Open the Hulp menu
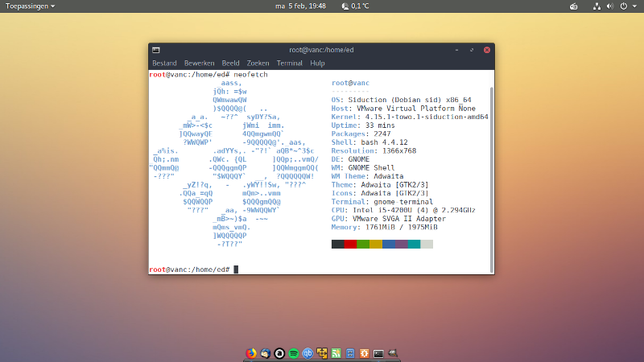This screenshot has width=644, height=362. click(x=317, y=64)
